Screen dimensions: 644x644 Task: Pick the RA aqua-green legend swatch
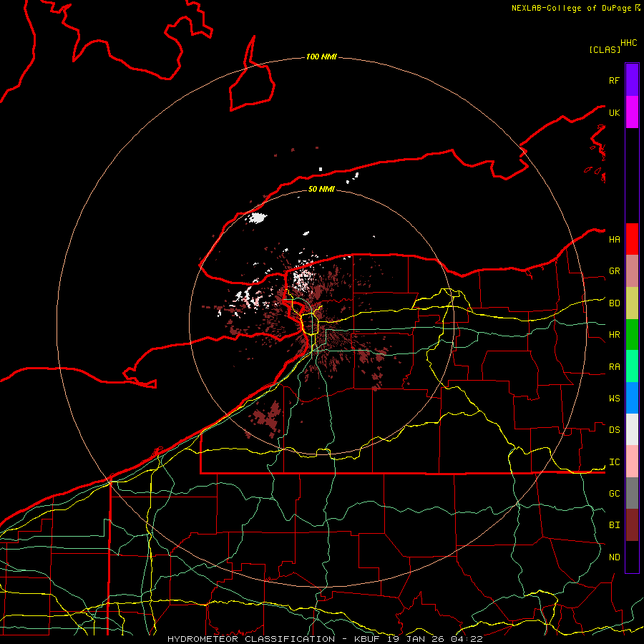(x=632, y=366)
